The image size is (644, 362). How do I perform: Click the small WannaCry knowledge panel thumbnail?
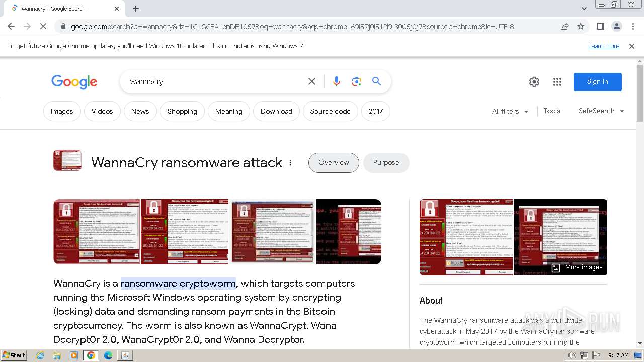pos(67,161)
